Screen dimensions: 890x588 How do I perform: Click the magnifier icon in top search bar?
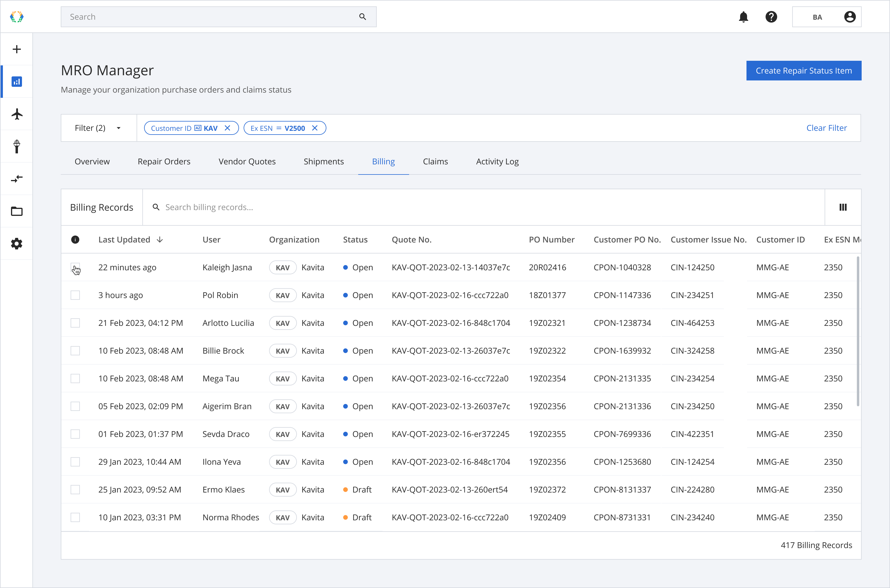[363, 16]
